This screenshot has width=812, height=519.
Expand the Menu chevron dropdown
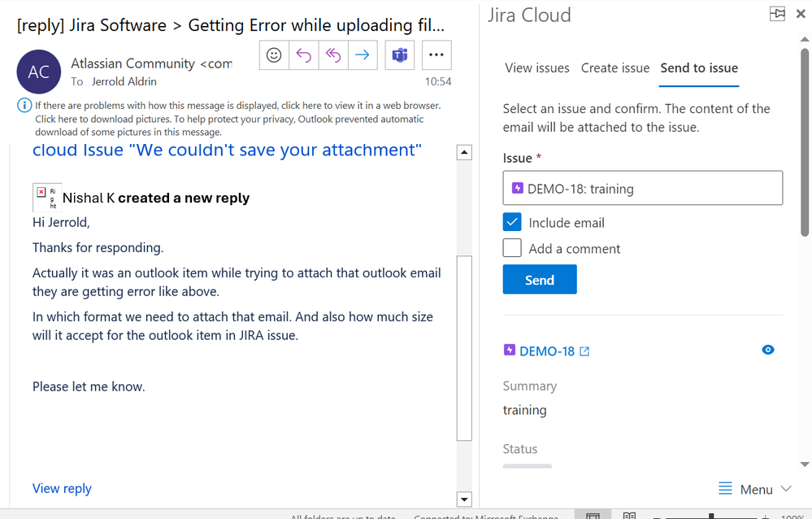[x=786, y=488]
